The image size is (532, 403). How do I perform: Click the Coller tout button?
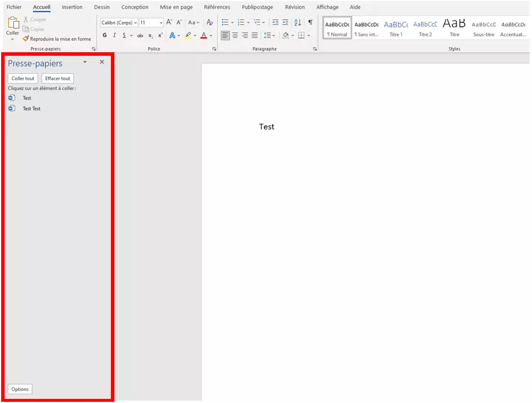23,78
